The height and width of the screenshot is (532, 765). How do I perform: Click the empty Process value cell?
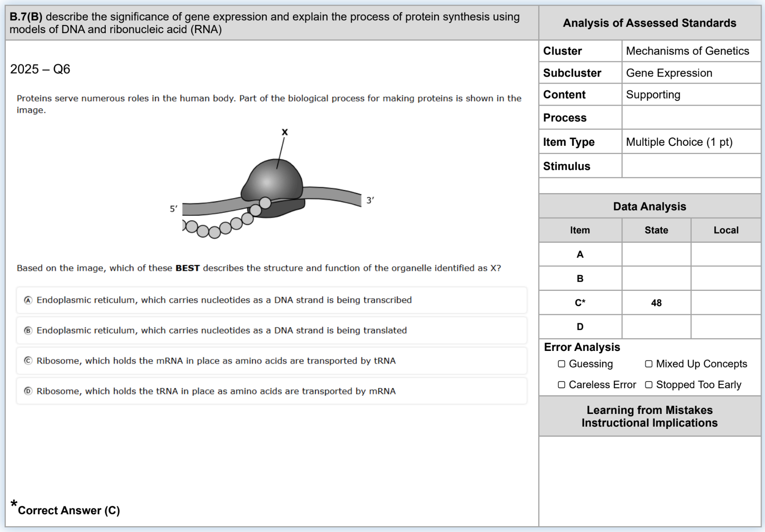pyautogui.click(x=691, y=118)
